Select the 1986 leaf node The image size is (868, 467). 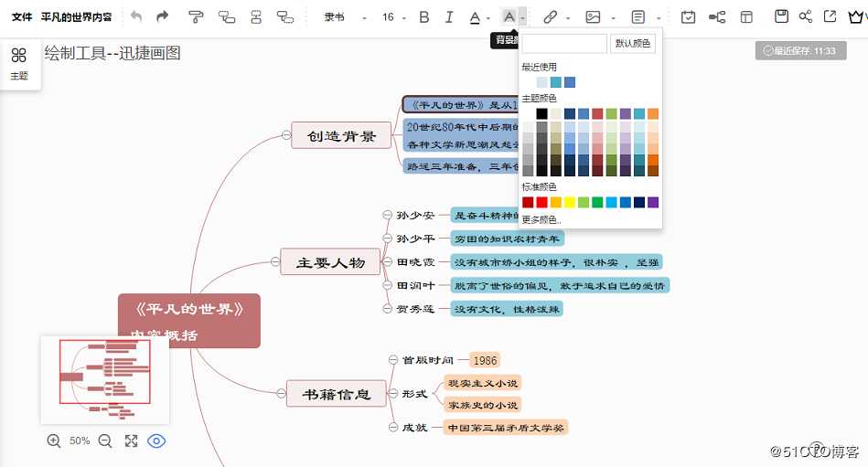pyautogui.click(x=485, y=360)
